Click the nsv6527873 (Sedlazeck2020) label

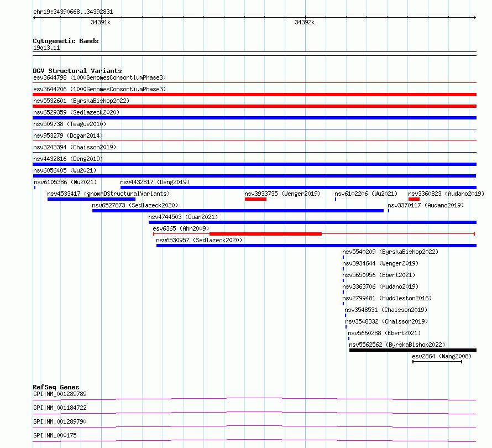tap(135, 205)
